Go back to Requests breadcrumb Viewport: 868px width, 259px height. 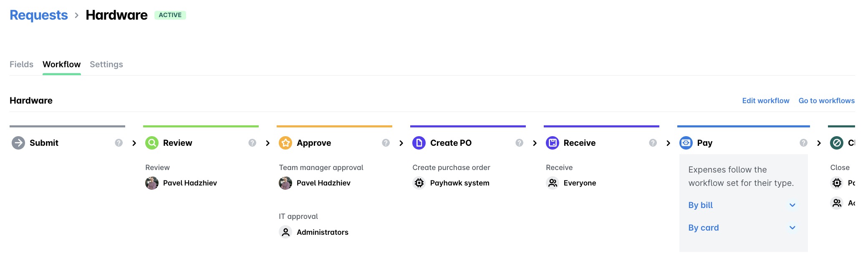point(38,15)
